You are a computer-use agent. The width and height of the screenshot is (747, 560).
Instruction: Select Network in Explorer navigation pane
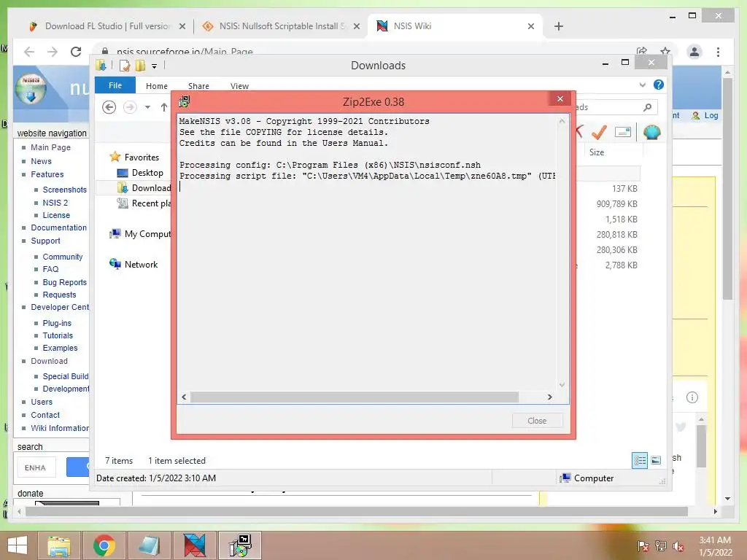141,265
